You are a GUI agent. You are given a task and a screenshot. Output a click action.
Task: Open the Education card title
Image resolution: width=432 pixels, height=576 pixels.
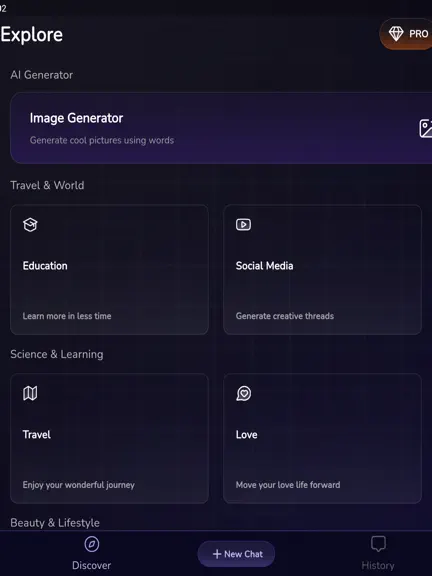click(45, 266)
